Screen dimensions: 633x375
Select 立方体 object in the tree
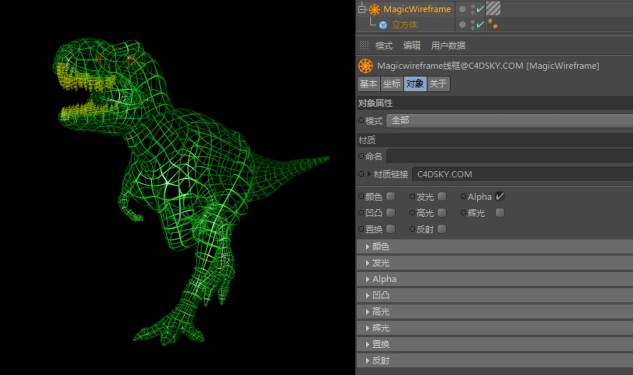tap(405, 25)
